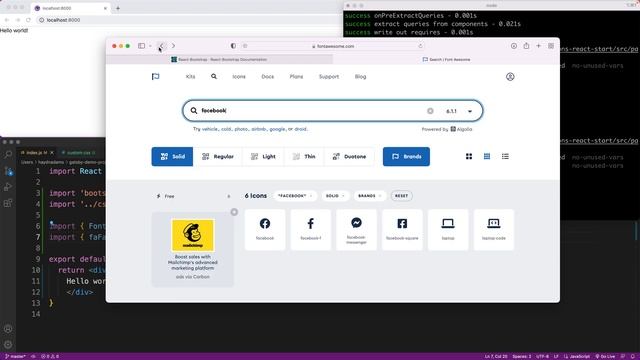Toggle the Brands style filter
This screenshot has height=360, width=640.
[406, 157]
